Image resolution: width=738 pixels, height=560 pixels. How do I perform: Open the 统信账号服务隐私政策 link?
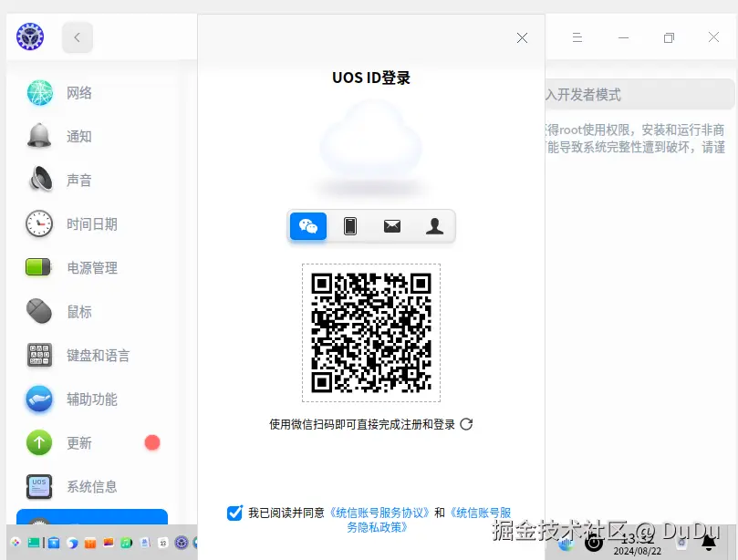pos(430,520)
